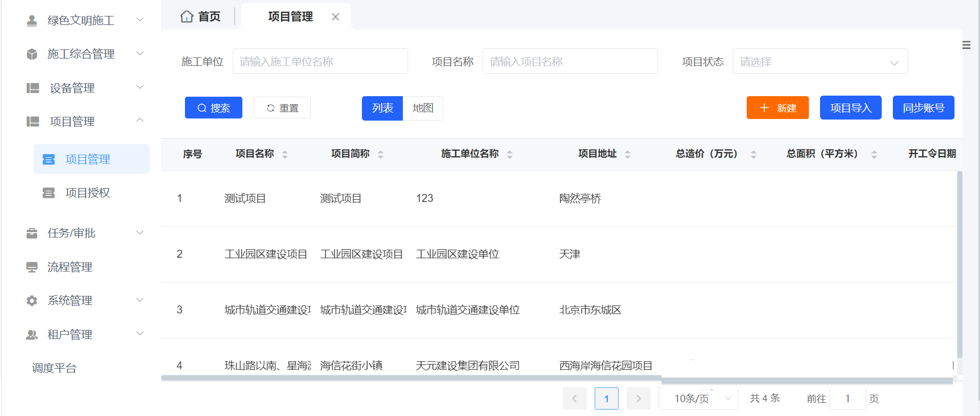980x416 pixels.
Task: Click the horizontal table scrollbar
Action: click(411, 378)
